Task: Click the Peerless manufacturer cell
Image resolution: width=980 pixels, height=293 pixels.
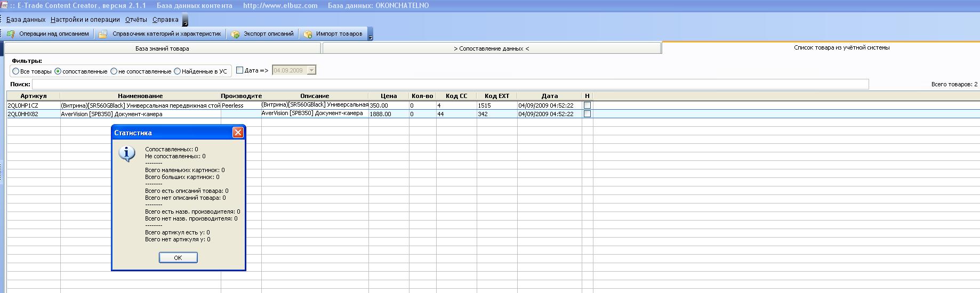Action: (241, 105)
